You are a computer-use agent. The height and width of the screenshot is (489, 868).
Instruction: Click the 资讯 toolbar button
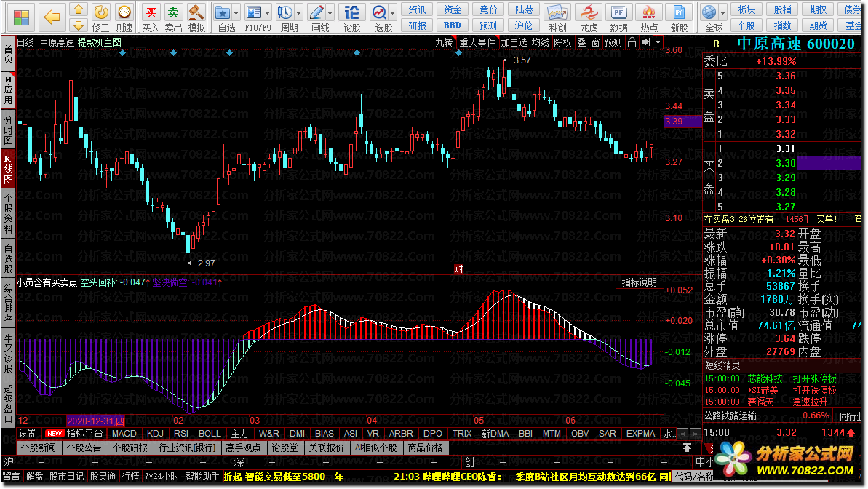[x=417, y=9]
